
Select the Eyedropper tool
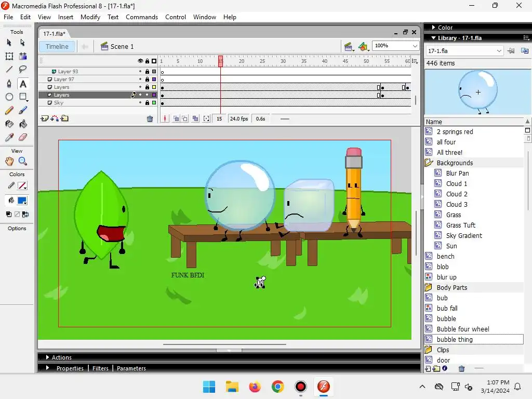[9, 137]
